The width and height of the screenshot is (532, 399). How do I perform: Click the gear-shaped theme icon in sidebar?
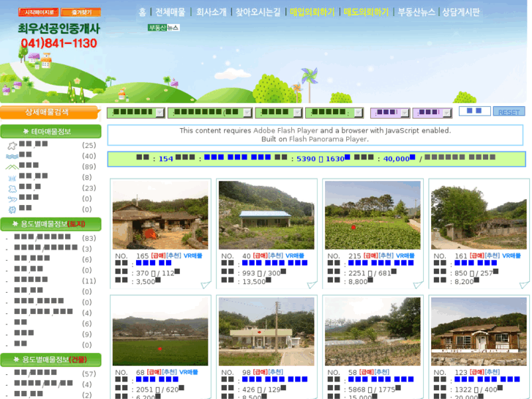[x=12, y=210]
